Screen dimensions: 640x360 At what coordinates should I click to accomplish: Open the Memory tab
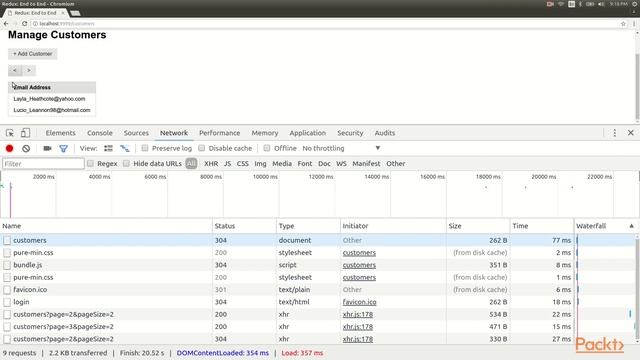(x=264, y=133)
